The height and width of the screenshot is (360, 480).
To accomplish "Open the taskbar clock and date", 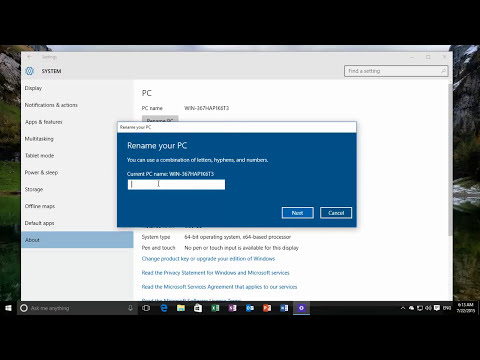I will coord(466,308).
